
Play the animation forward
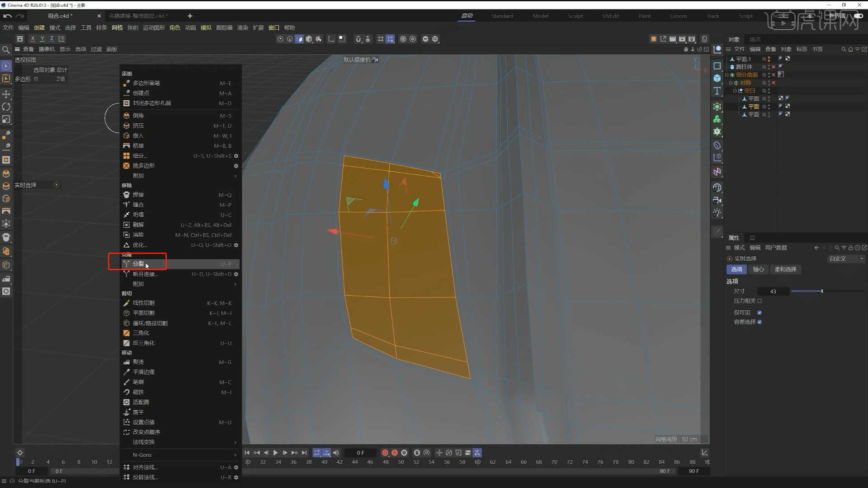pyautogui.click(x=275, y=453)
